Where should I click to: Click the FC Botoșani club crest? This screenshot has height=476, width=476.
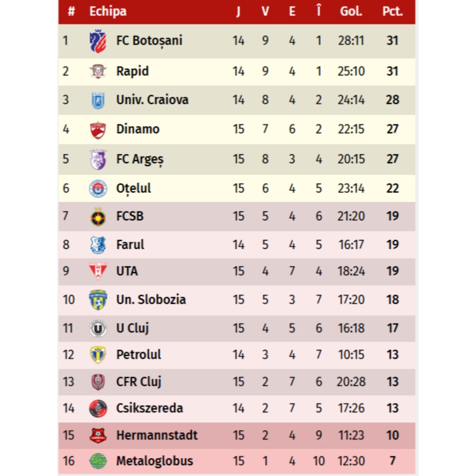coord(98,41)
